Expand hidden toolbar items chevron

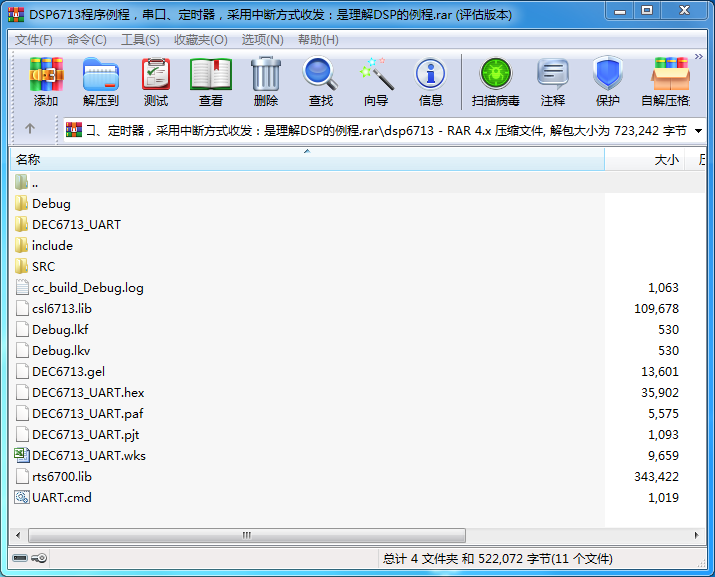[x=699, y=57]
